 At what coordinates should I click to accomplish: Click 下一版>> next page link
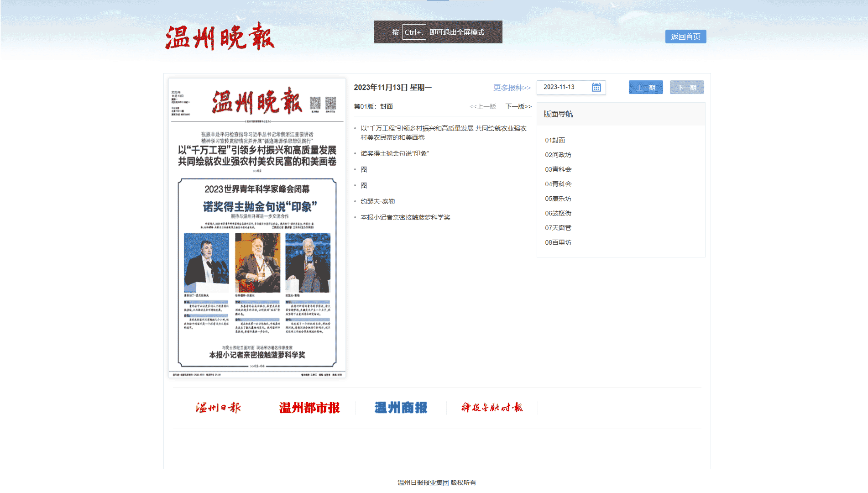pos(518,106)
